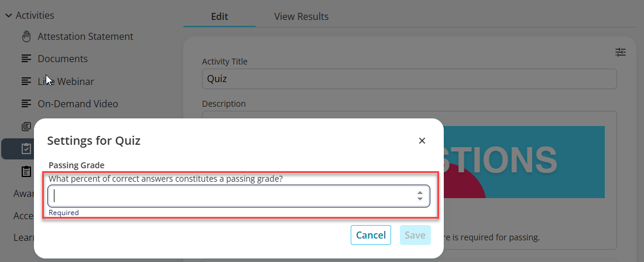Click the Live Webinar list icon
644x262 pixels.
(x=26, y=81)
